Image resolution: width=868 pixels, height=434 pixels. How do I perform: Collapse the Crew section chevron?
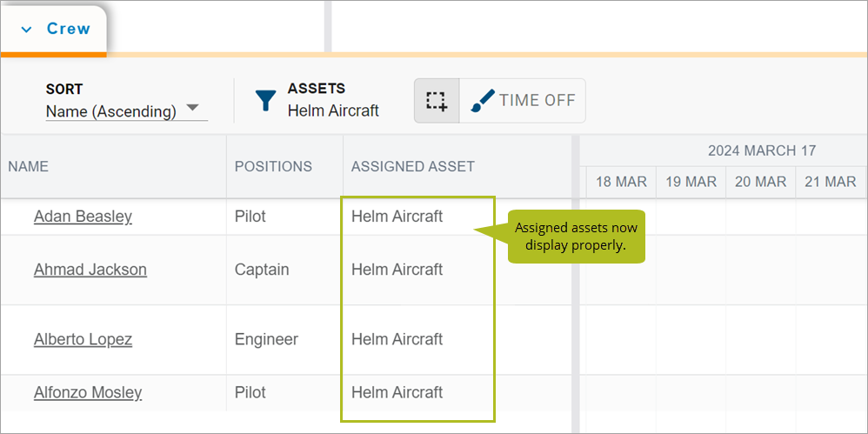(26, 30)
